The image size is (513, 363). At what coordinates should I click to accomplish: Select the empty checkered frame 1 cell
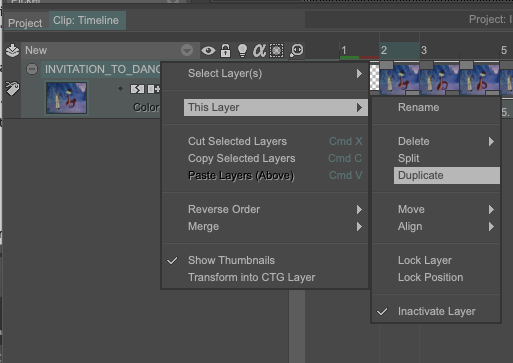[x=374, y=78]
